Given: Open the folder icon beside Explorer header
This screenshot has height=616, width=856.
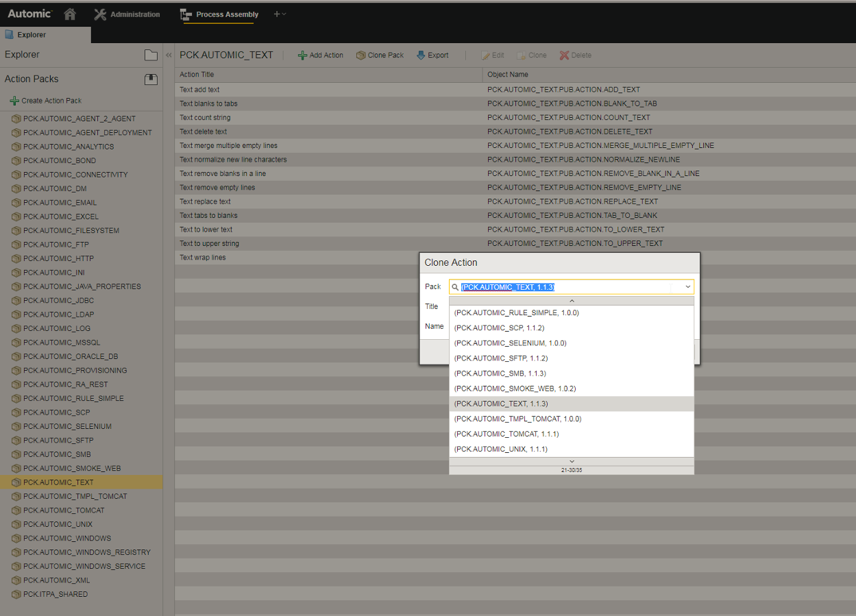Looking at the screenshot, I should pyautogui.click(x=151, y=55).
